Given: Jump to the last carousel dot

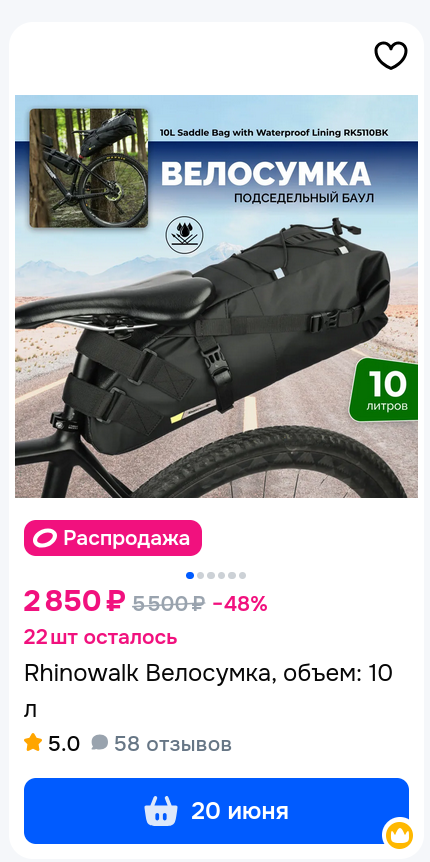Looking at the screenshot, I should tap(242, 576).
